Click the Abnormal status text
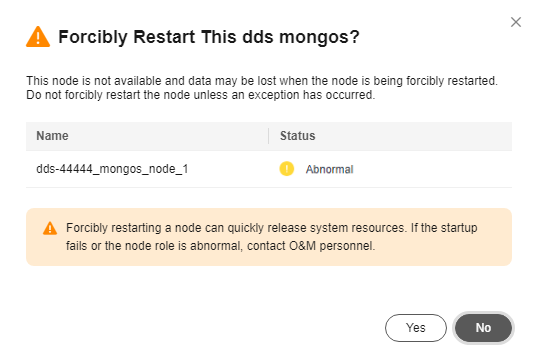The width and height of the screenshot is (536, 363). pos(330,169)
